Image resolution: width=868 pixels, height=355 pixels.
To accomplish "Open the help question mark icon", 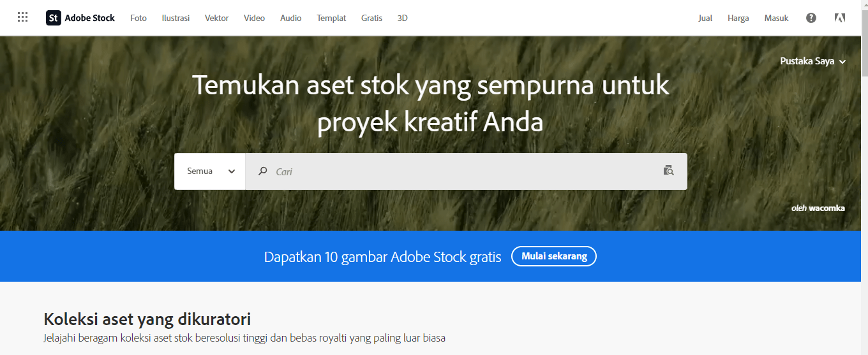I will (811, 18).
